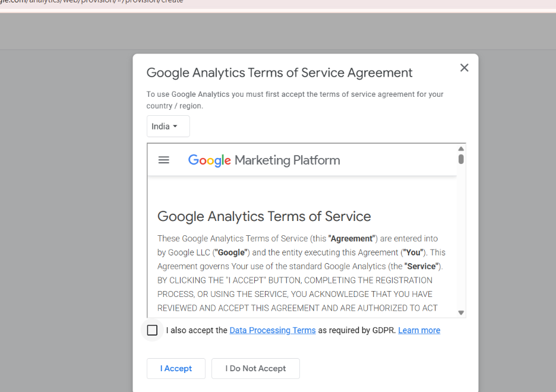556x392 pixels.
Task: Click the X to close the agreement dialog
Action: point(464,68)
